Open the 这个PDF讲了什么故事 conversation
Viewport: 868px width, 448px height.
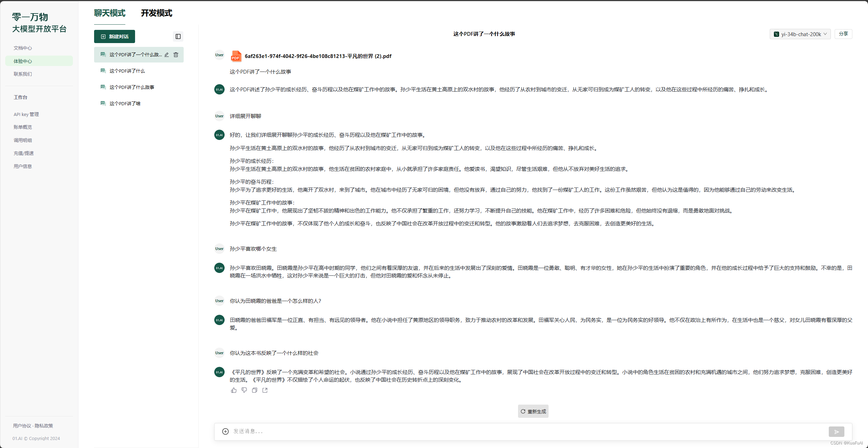click(x=132, y=87)
